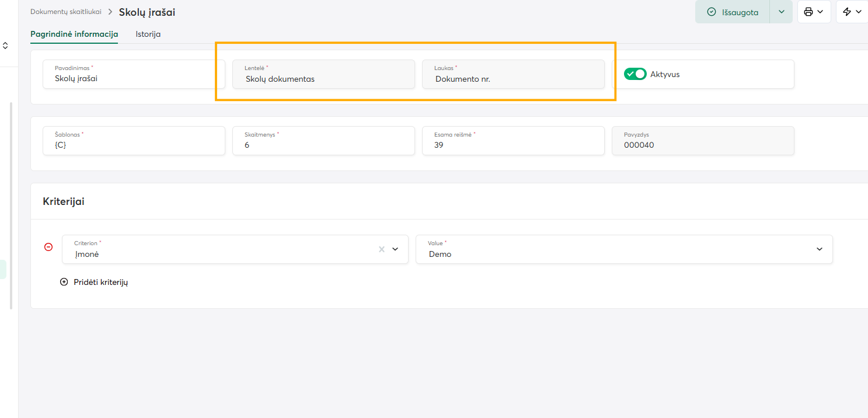Click the Dokumentų skaitliukai breadcrumb link
The image size is (868, 418).
click(x=65, y=12)
